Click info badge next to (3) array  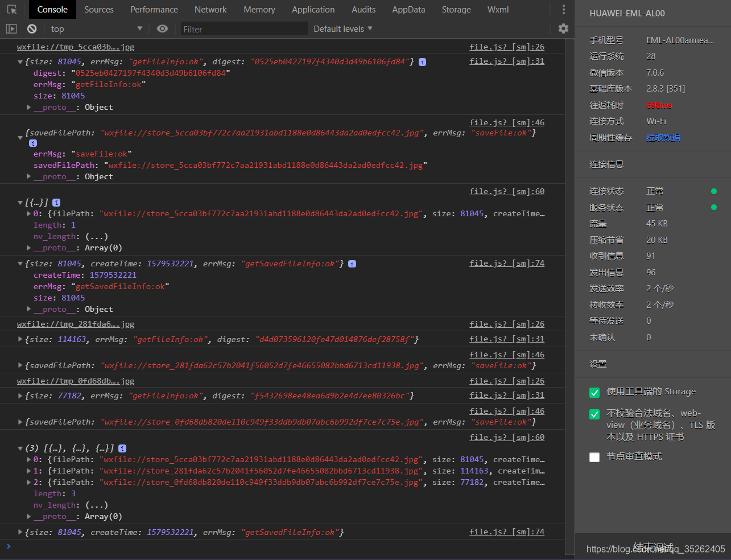tap(122, 448)
